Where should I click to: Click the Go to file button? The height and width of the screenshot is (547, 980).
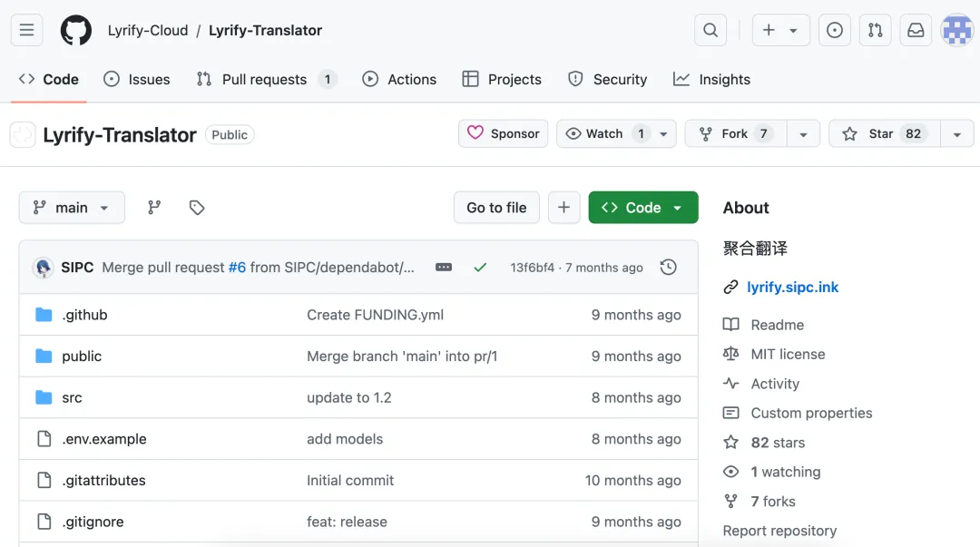point(497,208)
